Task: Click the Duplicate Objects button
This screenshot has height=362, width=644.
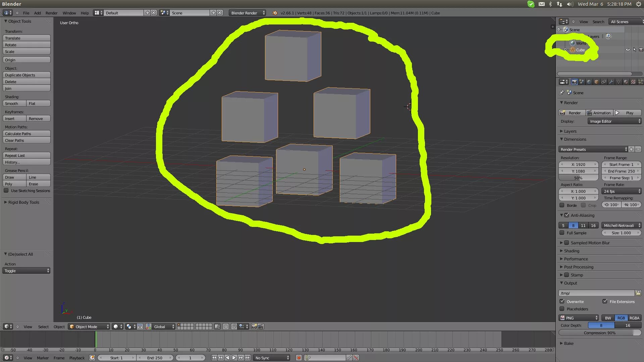Action: click(x=26, y=75)
